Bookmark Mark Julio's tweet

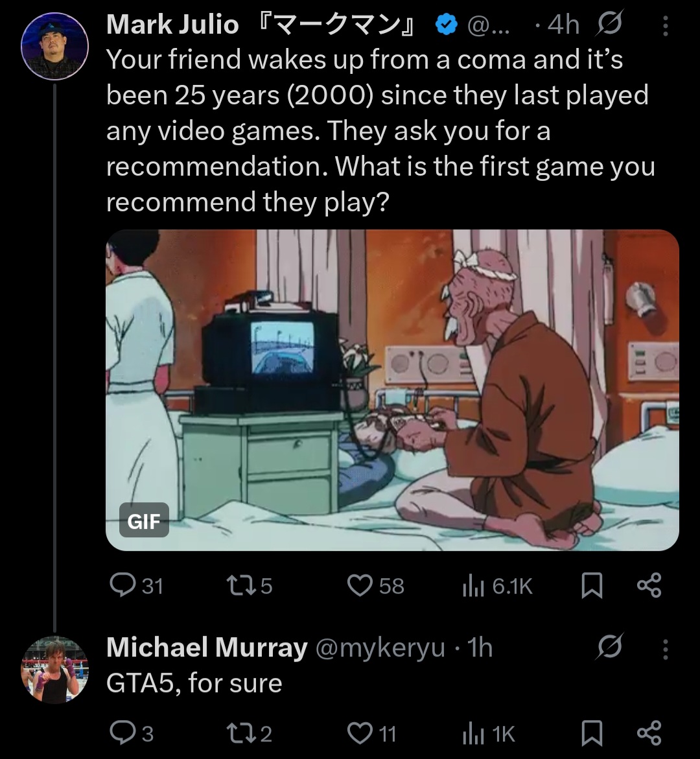click(591, 586)
